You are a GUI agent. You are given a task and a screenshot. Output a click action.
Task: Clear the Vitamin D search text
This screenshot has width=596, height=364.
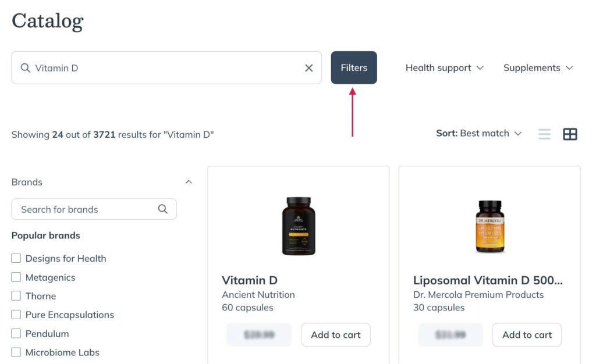309,68
